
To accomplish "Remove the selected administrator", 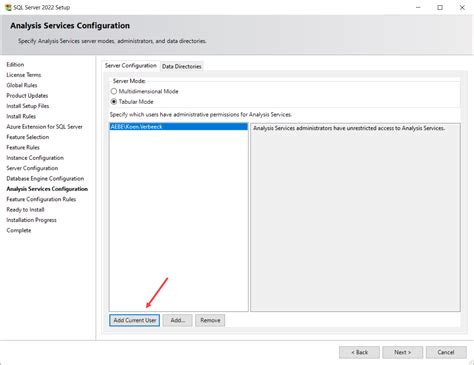I will coord(210,320).
